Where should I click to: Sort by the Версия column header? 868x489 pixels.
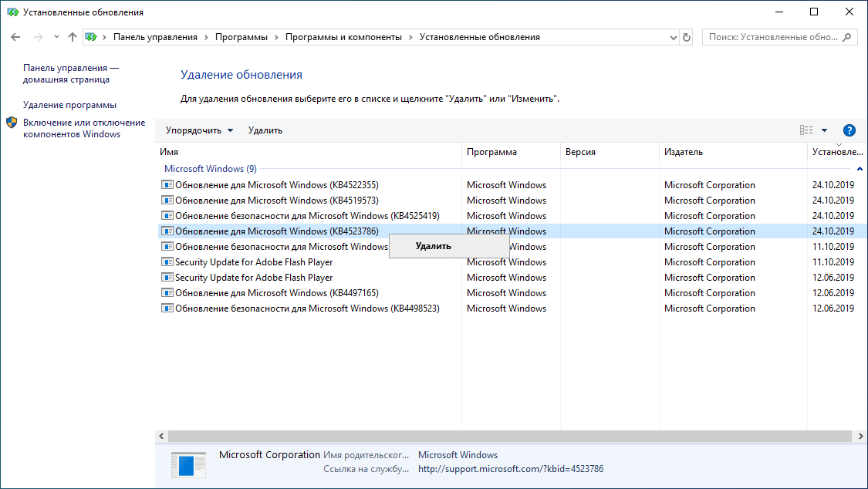coord(610,152)
